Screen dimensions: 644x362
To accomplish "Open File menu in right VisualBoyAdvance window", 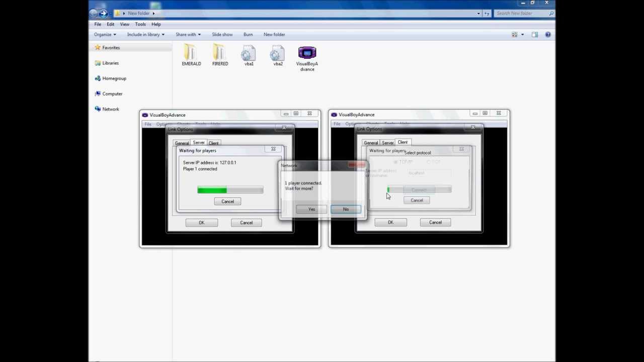I will (x=337, y=124).
